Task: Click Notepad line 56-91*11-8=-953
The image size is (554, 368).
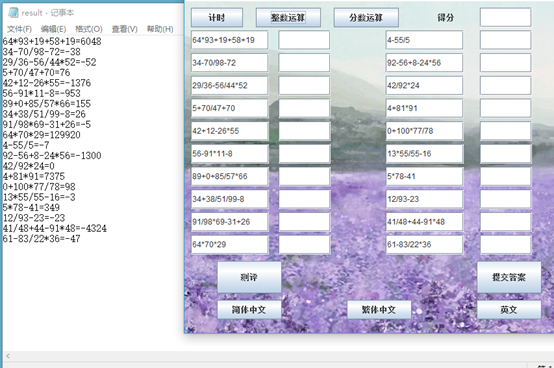Action: pos(42,93)
